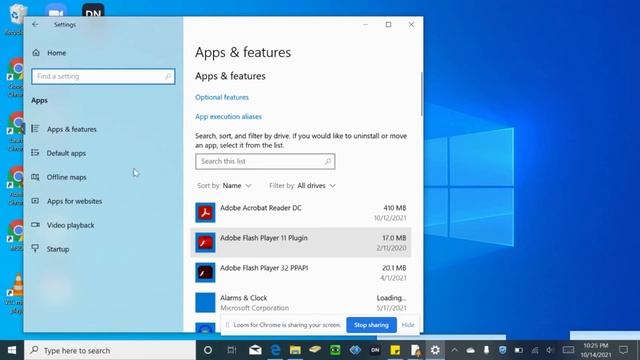
Task: Click the touch keyboard tray icon
Action: 568,350
